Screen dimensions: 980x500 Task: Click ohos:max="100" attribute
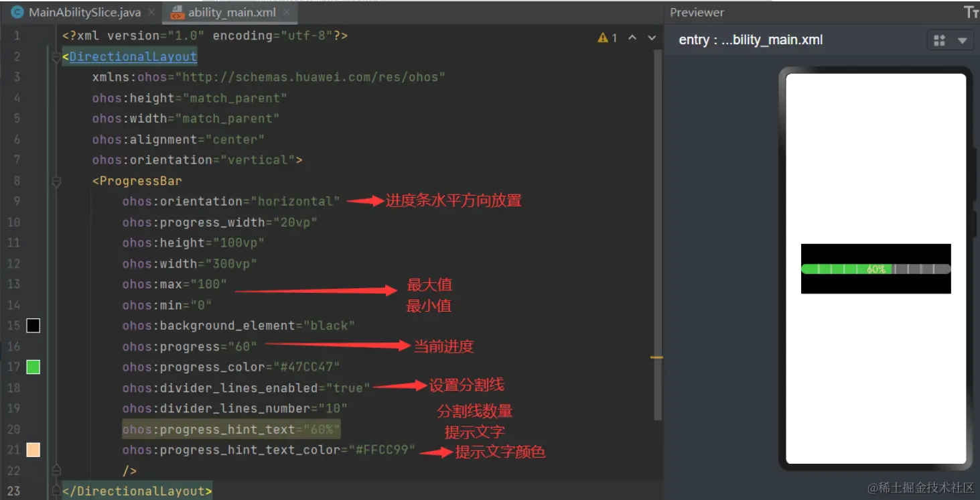[174, 284]
